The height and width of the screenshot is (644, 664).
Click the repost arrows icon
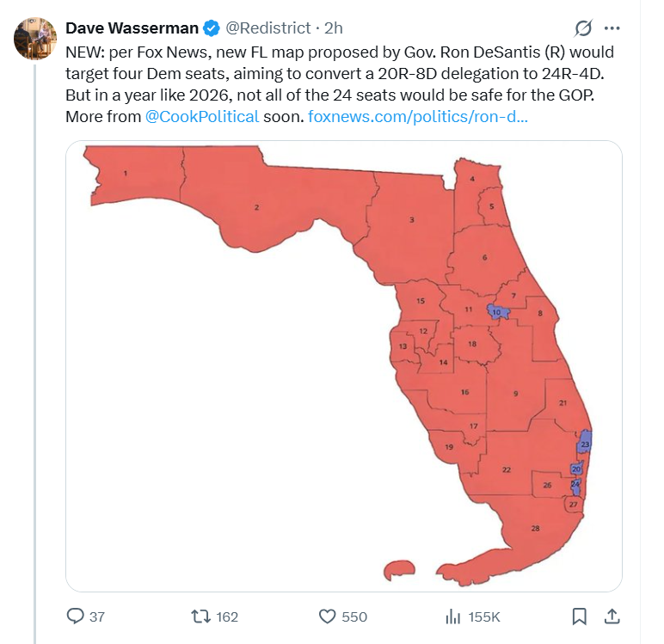pyautogui.click(x=200, y=616)
